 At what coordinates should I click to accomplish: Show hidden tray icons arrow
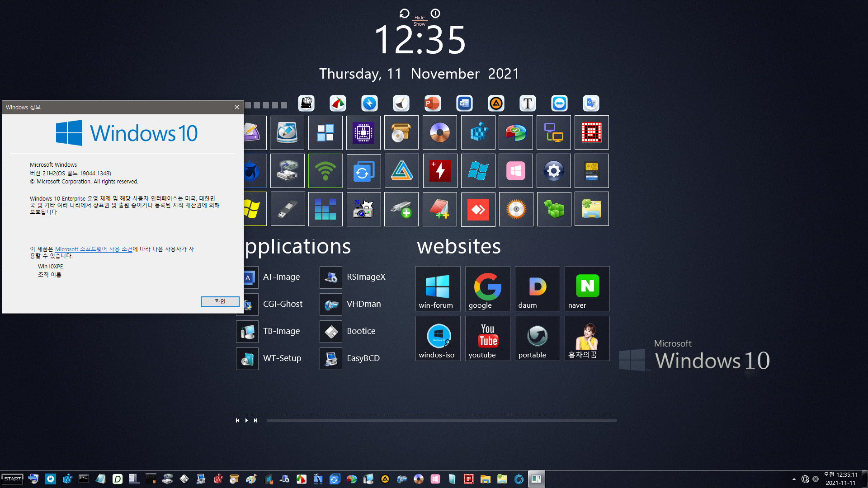(794, 479)
